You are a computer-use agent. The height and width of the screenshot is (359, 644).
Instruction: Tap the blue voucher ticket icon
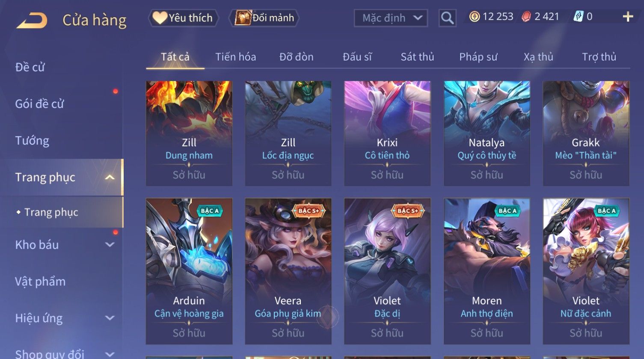578,17
